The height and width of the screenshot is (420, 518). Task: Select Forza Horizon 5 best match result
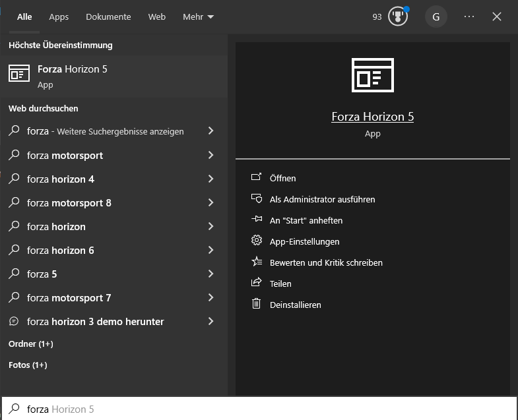pos(113,76)
